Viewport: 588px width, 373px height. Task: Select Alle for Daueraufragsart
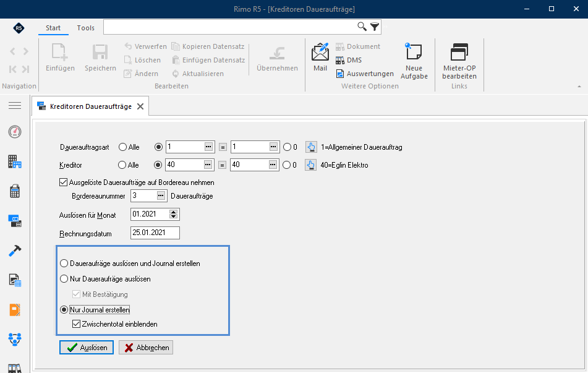(122, 147)
